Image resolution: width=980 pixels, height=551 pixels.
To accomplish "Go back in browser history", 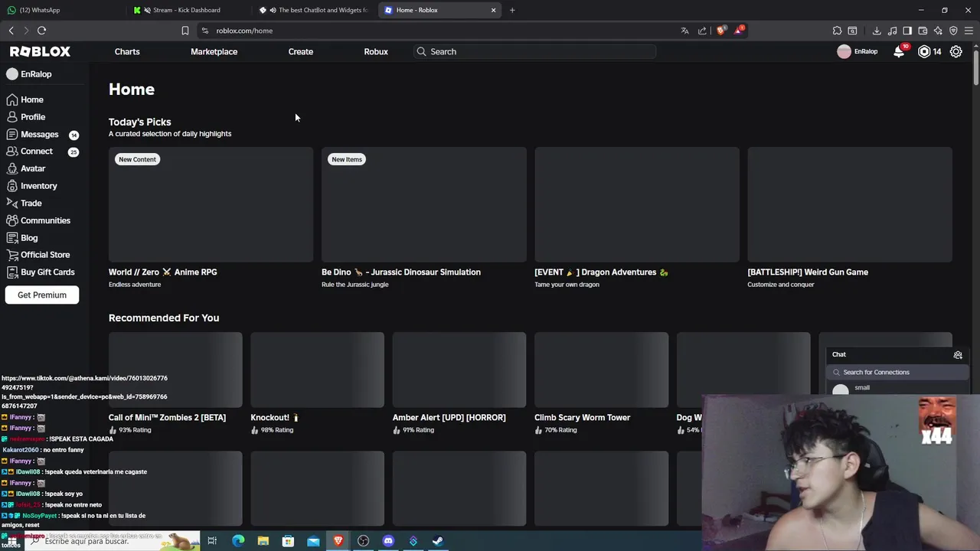I will click(11, 31).
